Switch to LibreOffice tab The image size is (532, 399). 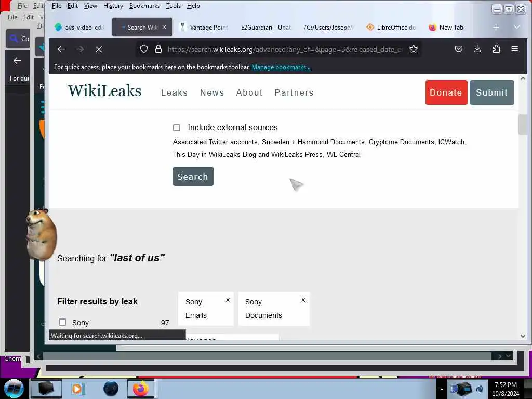coord(391,27)
